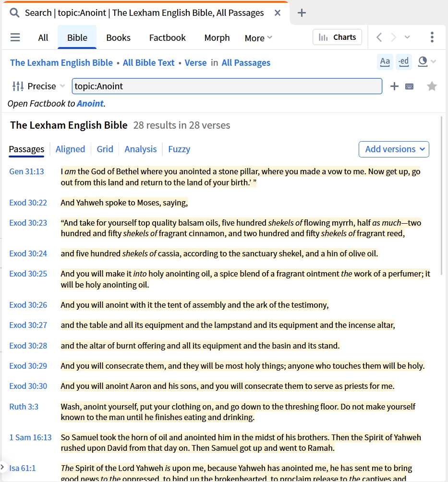This screenshot has width=448, height=482.
Task: Open Isa 61:1 reference
Action: click(23, 468)
